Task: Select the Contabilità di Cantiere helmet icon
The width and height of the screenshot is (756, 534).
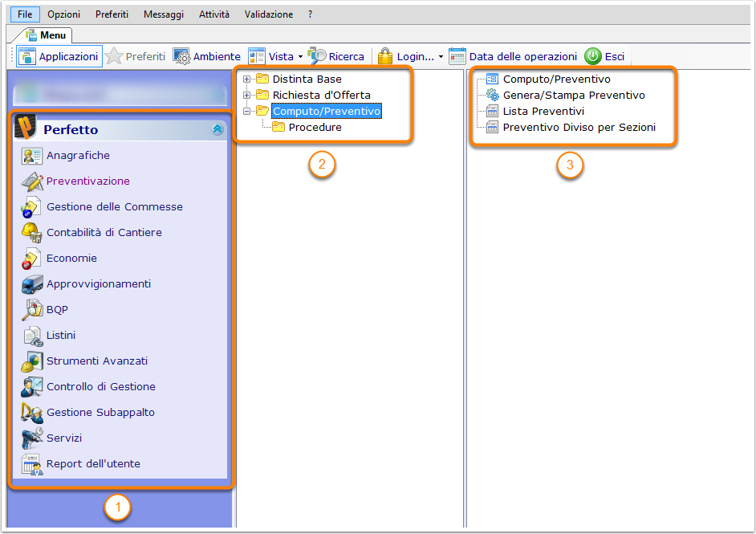Action: click(x=32, y=233)
